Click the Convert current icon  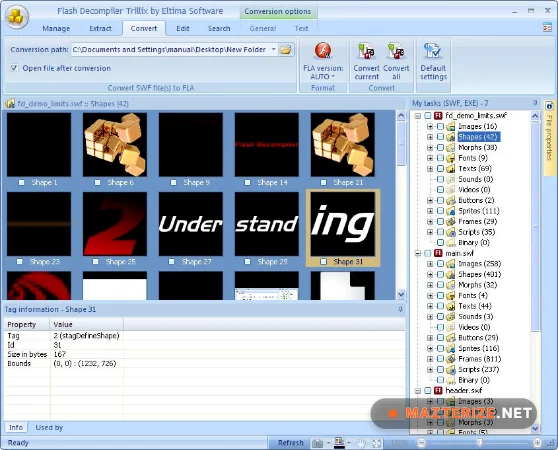coord(366,51)
